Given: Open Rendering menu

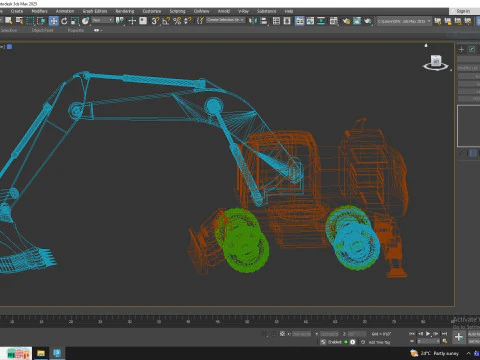Looking at the screenshot, I should [x=125, y=11].
